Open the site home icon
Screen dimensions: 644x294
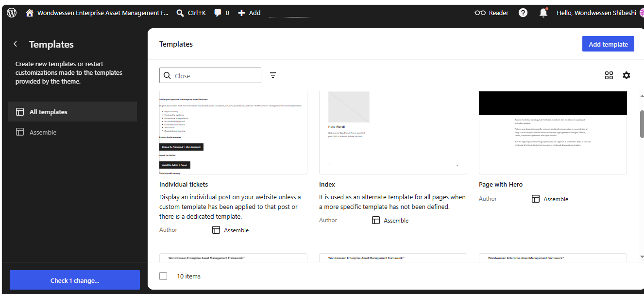30,13
